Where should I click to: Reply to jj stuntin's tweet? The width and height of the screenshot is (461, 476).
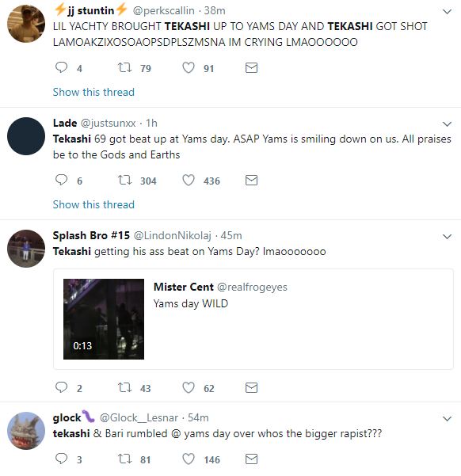click(x=61, y=67)
